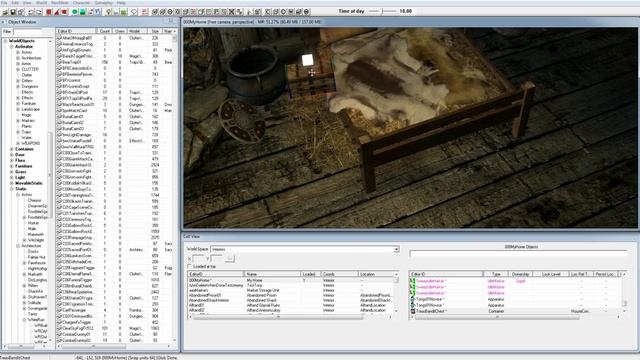Click the red grid icon after the speech bubble
Screen dimensions: 640x360
tap(144, 12)
